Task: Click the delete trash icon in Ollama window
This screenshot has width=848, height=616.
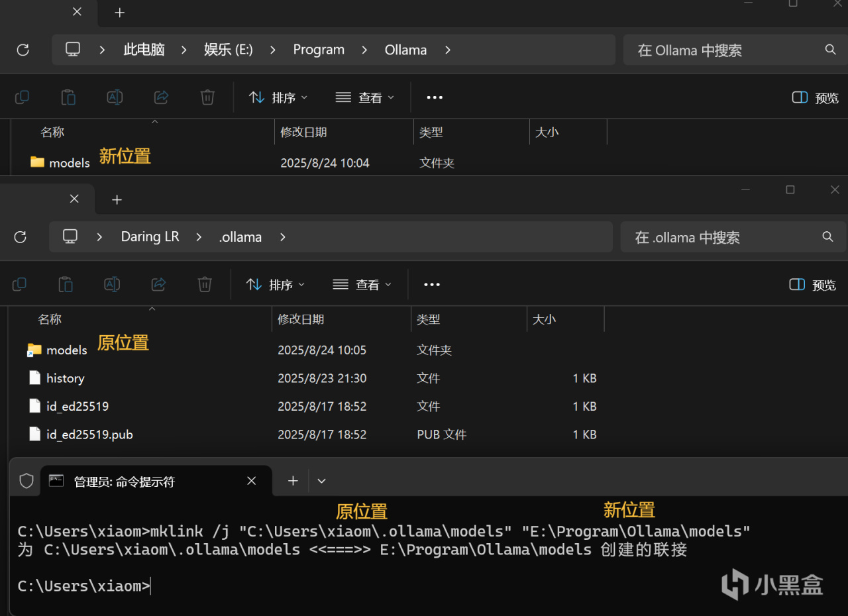Action: [207, 97]
